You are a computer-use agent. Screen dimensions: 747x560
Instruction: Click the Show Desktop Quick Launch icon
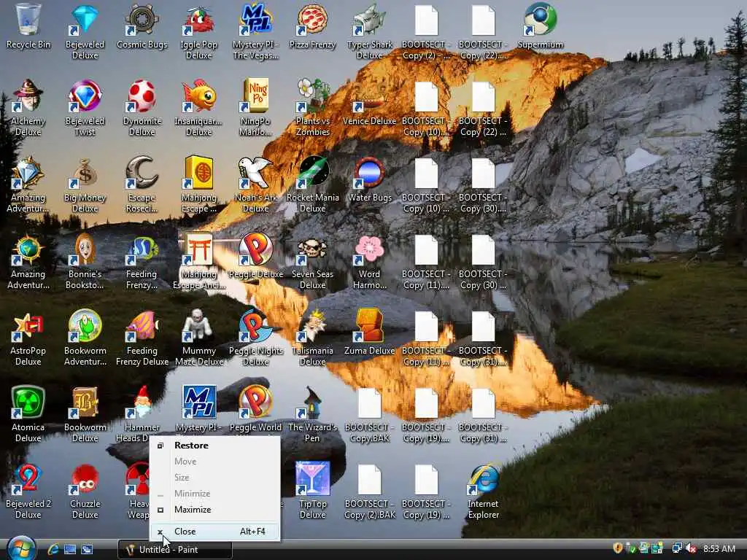(x=70, y=549)
